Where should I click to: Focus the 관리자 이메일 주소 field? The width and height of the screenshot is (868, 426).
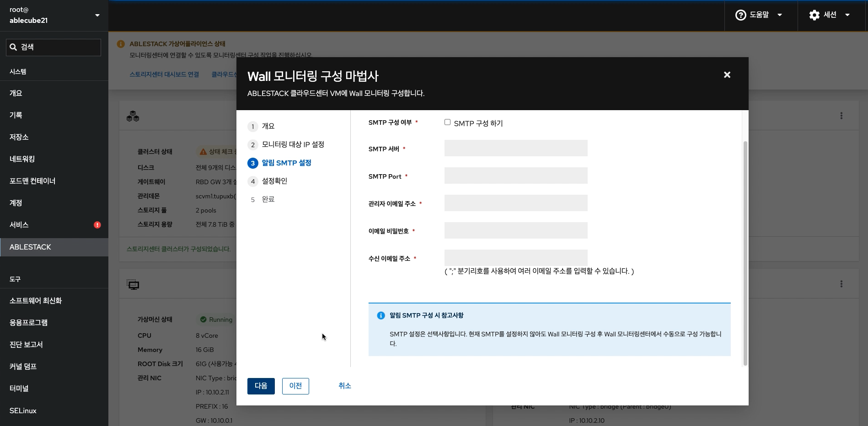(516, 203)
